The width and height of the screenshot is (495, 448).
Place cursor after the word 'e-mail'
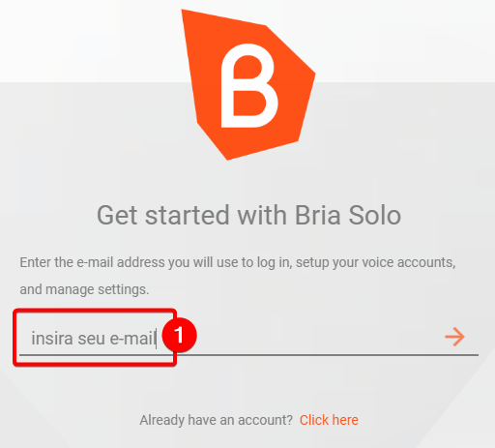[x=157, y=339]
